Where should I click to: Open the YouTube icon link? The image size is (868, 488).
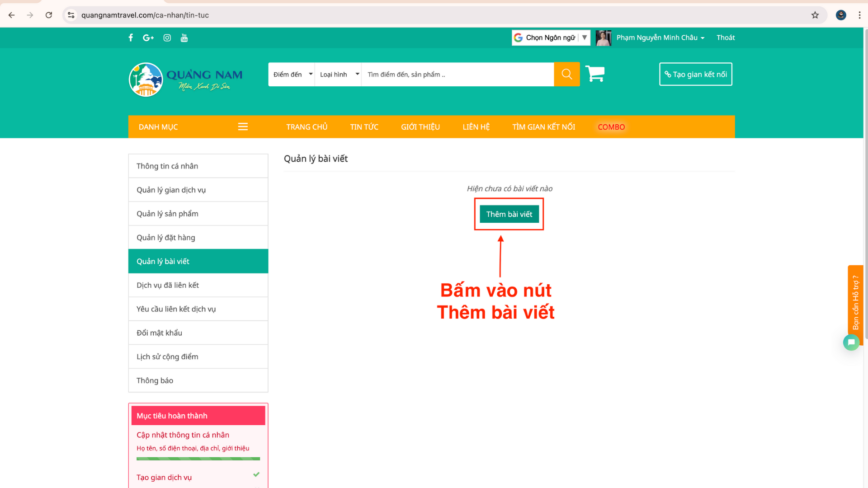pos(184,38)
